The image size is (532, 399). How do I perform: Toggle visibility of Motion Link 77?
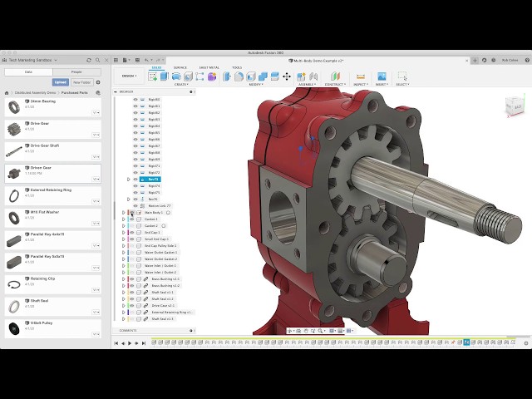pyautogui.click(x=135, y=206)
